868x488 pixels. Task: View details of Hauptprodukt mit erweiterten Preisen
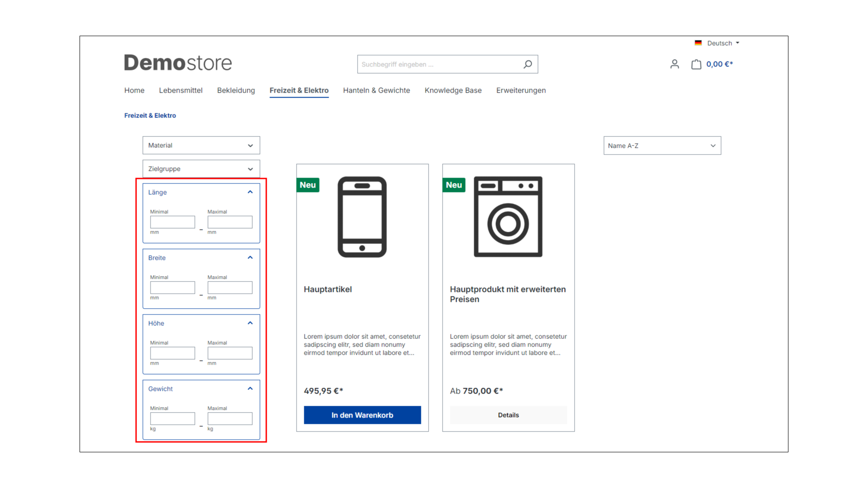[509, 415]
